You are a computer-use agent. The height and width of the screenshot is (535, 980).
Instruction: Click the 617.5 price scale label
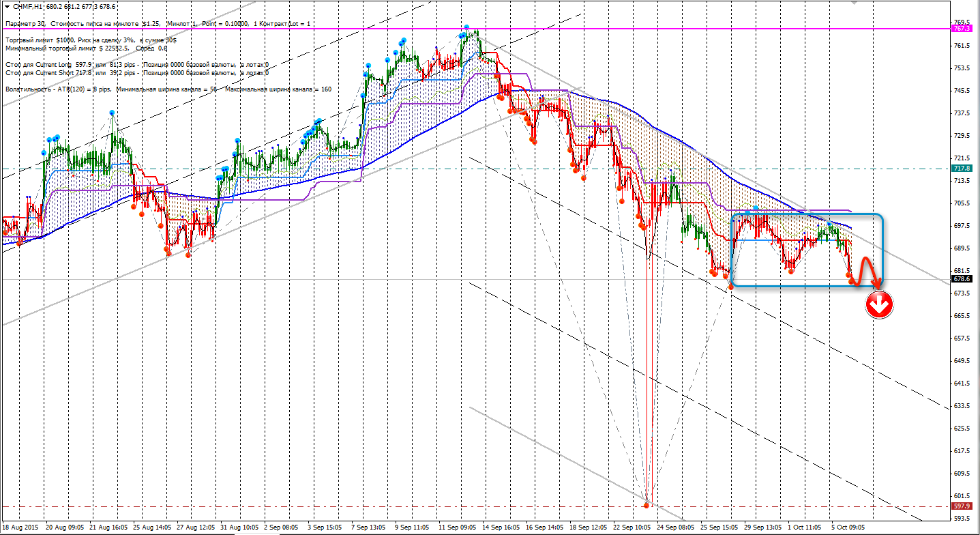[962, 451]
